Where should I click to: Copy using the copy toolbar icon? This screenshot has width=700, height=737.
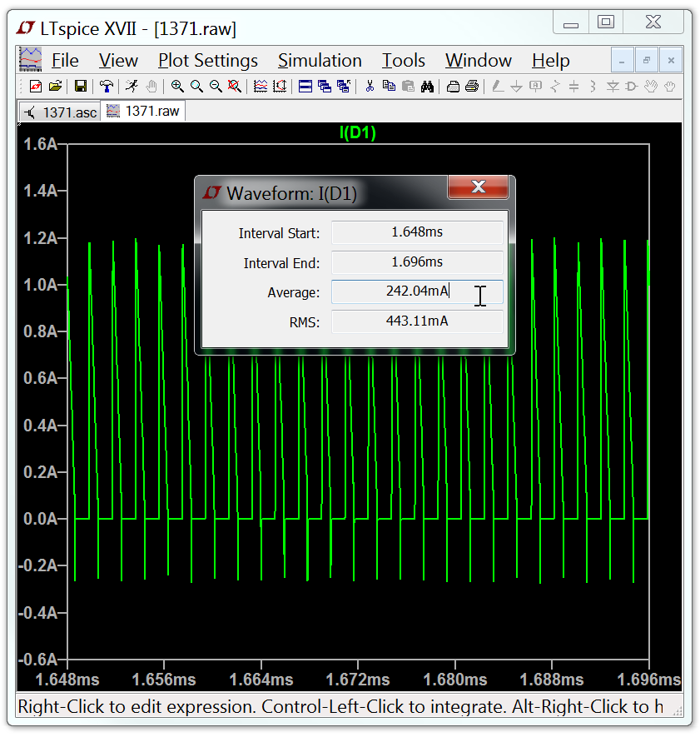click(389, 85)
